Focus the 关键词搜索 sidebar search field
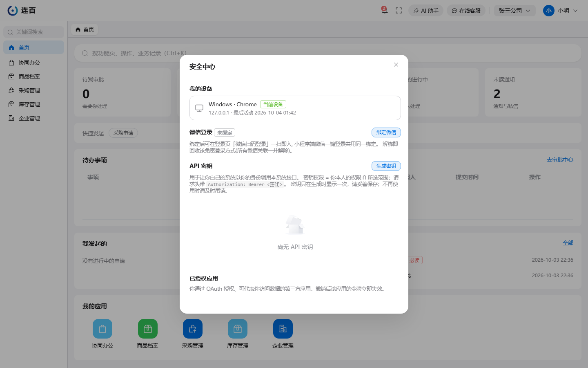This screenshot has height=368, width=588. pyautogui.click(x=34, y=32)
